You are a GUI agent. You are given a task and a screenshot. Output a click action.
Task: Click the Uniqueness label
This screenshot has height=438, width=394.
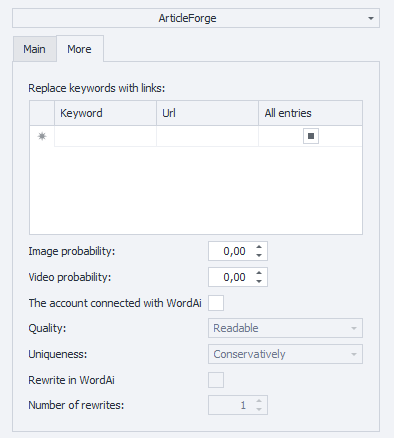click(x=58, y=354)
